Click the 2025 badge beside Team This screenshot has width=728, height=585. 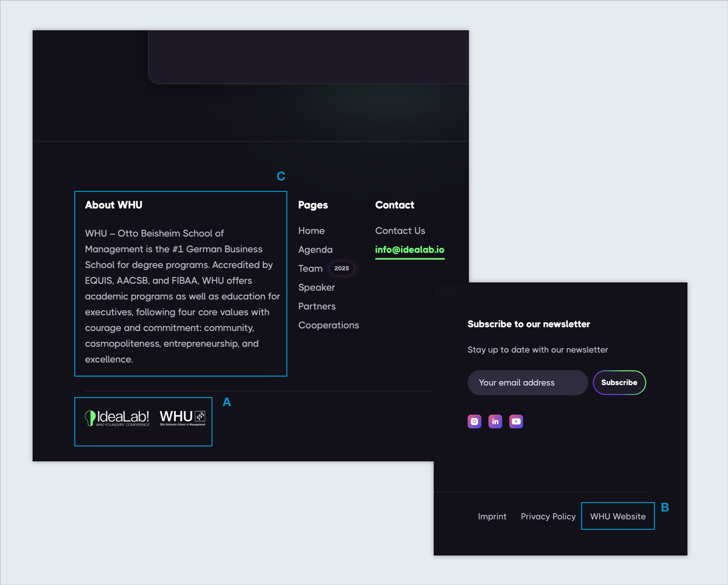click(341, 268)
